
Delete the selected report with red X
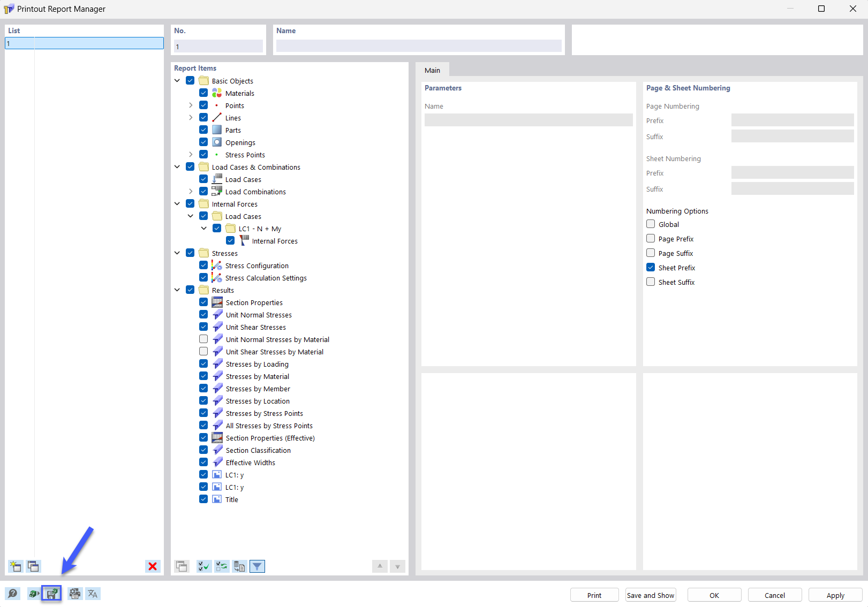point(153,566)
